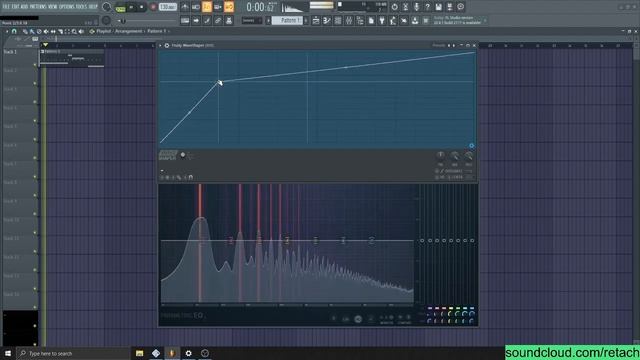Toggle typing keyboard to piano icon

click(185, 20)
